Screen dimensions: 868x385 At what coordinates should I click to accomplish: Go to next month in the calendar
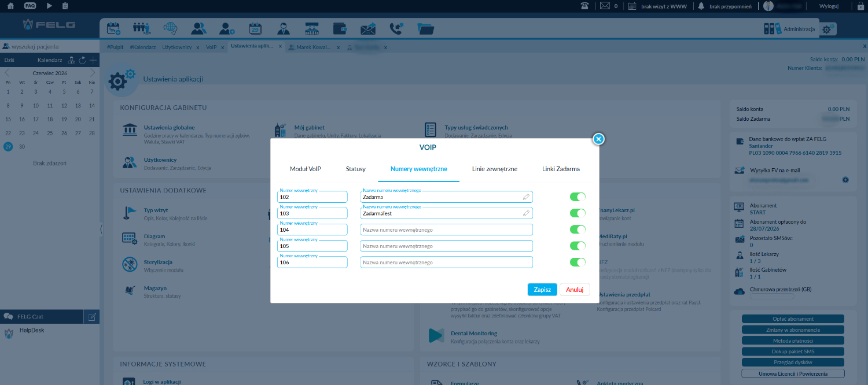pos(93,73)
